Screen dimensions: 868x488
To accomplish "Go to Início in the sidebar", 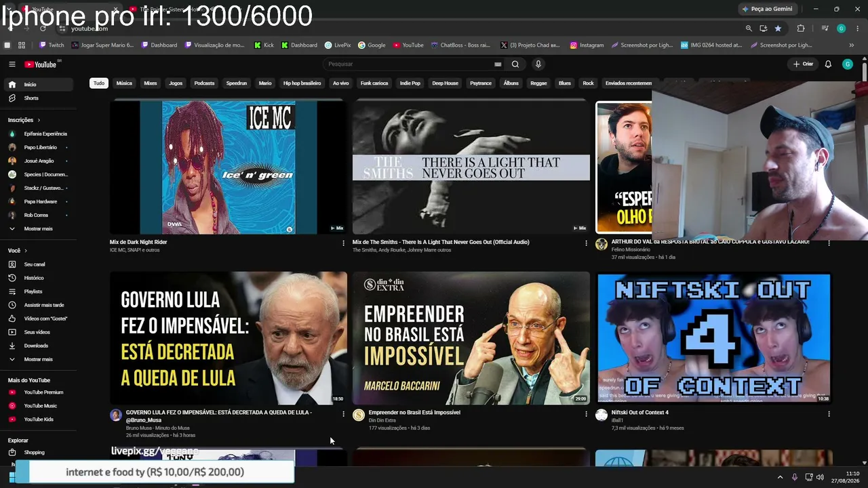I will tap(38, 85).
